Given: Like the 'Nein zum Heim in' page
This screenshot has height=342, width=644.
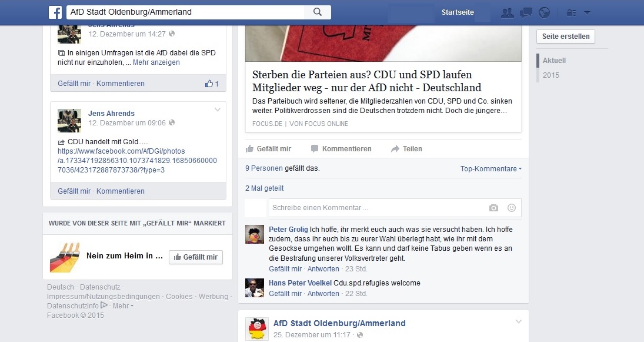Looking at the screenshot, I should point(195,257).
